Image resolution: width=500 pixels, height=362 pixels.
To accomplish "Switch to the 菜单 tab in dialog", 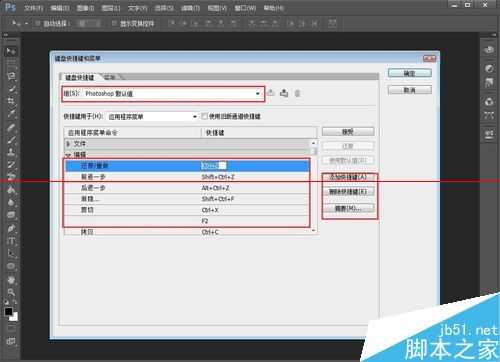I will 110,77.
